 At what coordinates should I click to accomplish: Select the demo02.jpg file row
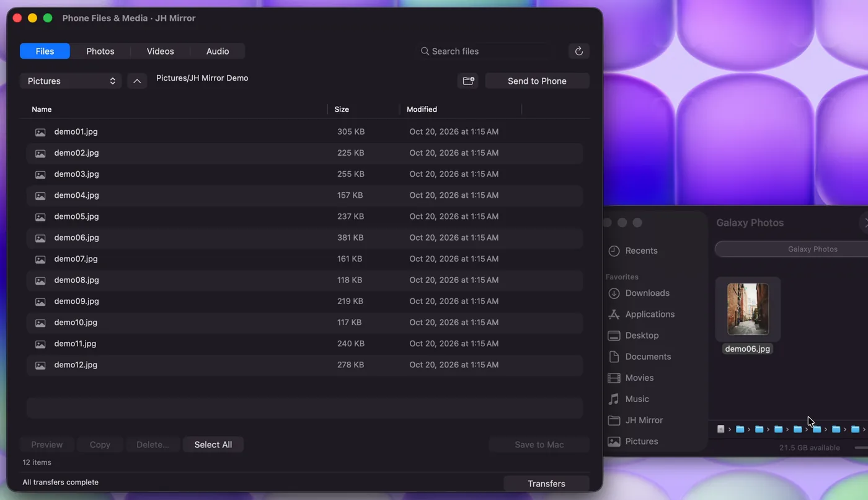[304, 153]
